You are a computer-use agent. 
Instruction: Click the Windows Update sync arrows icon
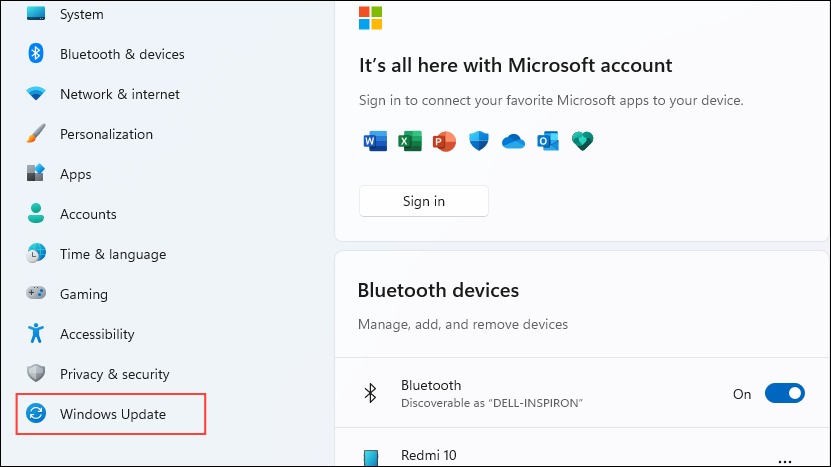[36, 413]
